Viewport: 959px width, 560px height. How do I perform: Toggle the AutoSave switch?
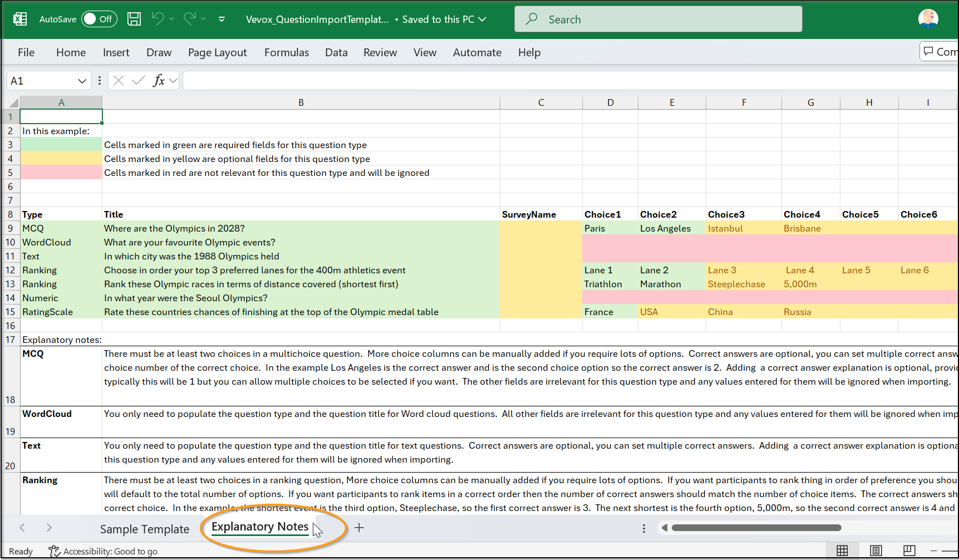99,19
